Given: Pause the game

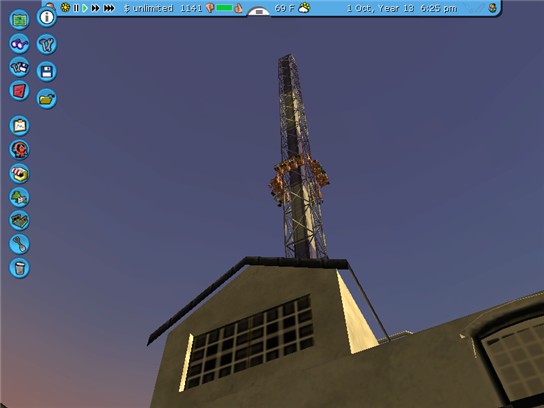Looking at the screenshot, I should pos(76,8).
